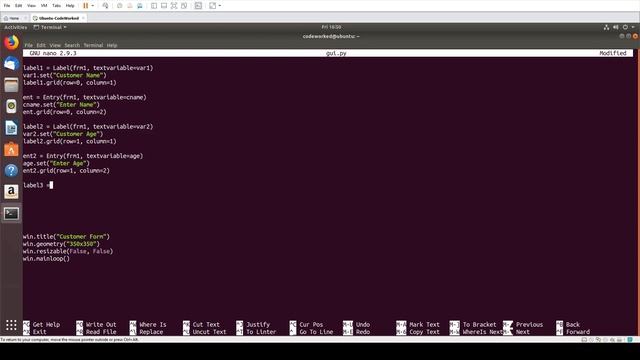Open VMware File menu
Viewport: 640px width, 360px height.
pyautogui.click(x=7, y=6)
